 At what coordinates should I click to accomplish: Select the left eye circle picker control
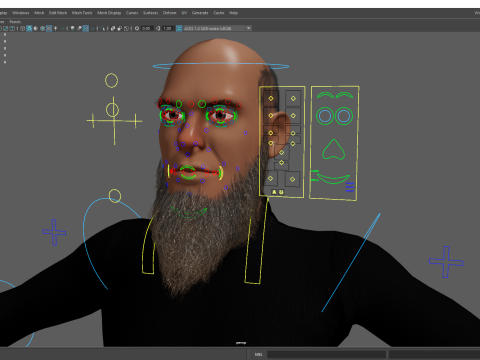(325, 116)
